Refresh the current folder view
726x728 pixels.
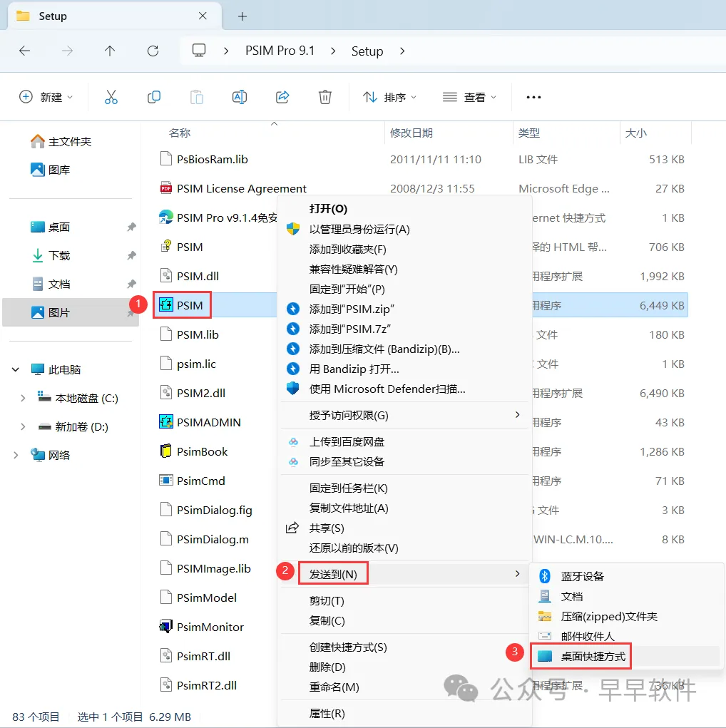point(153,51)
